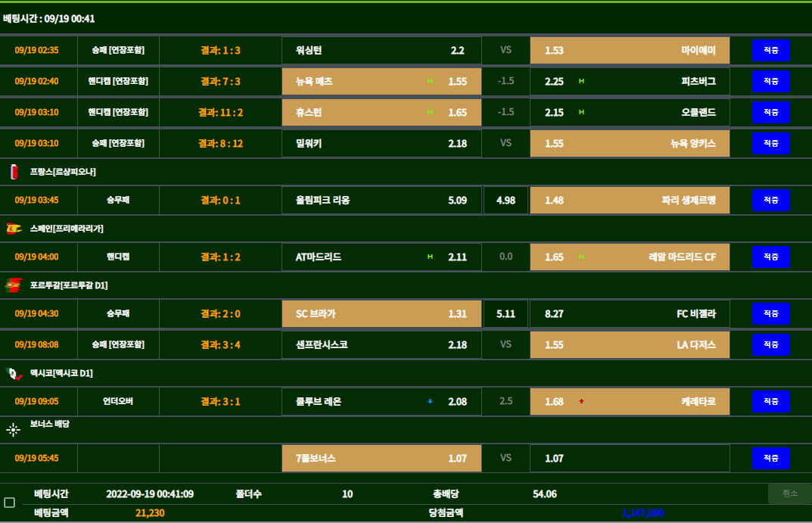
Task: Select the 마이애미 1.53 odds cell
Action: 630,51
